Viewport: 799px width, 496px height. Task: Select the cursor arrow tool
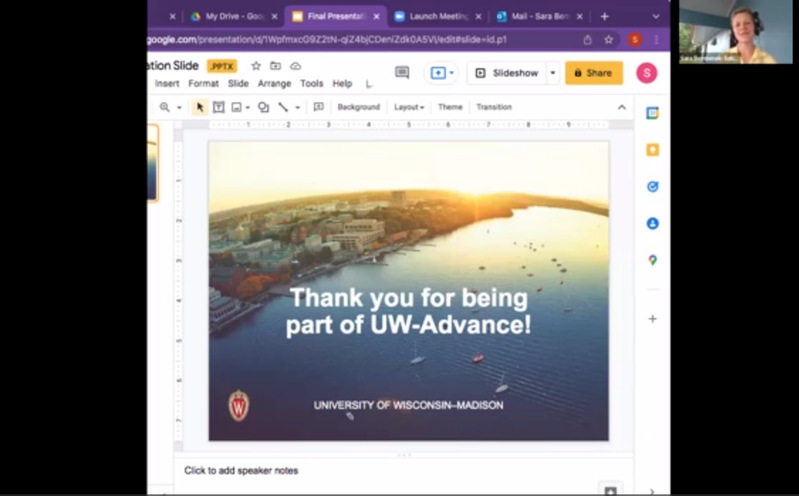click(x=200, y=107)
